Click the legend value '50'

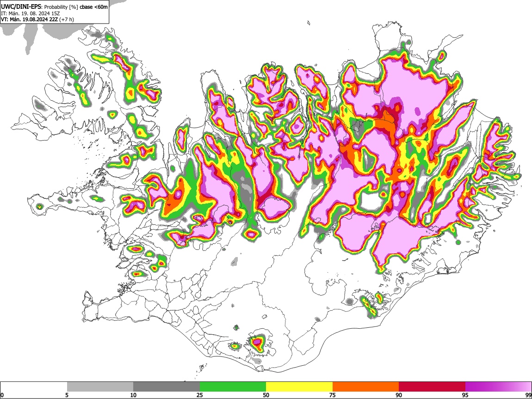pyautogui.click(x=266, y=395)
